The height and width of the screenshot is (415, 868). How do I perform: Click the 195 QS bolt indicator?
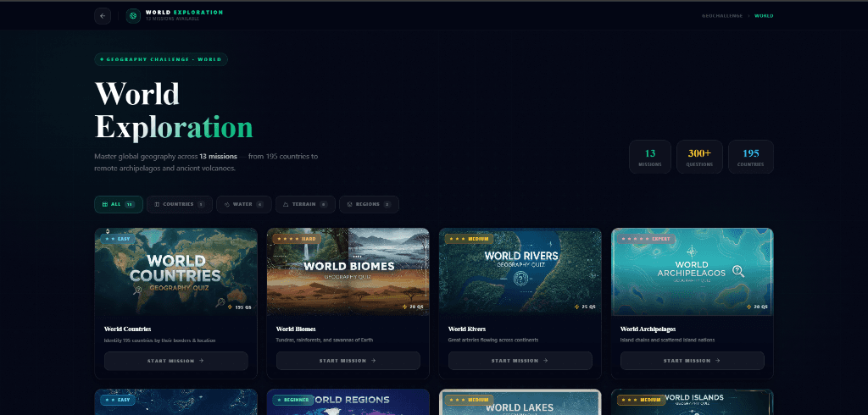pos(240,307)
